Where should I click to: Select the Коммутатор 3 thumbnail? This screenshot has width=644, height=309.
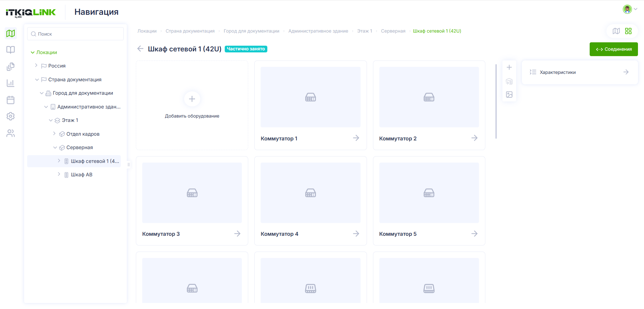(192, 193)
